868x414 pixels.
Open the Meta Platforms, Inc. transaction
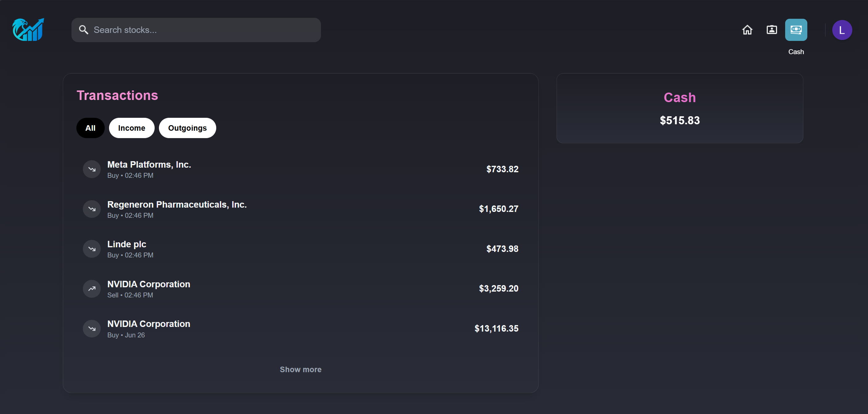301,169
